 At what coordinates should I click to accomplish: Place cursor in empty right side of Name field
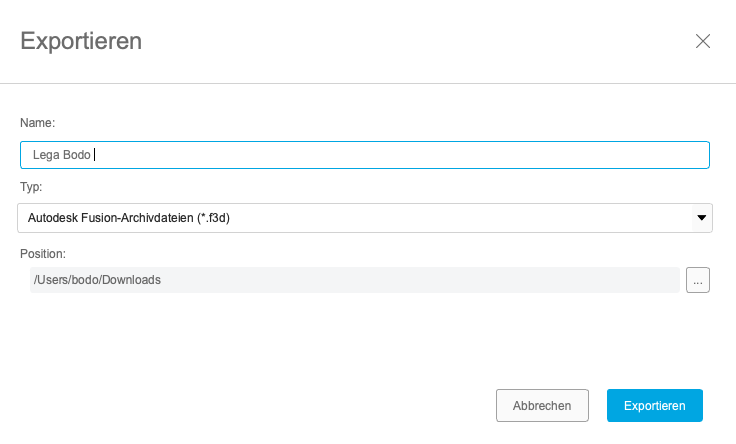[450, 155]
